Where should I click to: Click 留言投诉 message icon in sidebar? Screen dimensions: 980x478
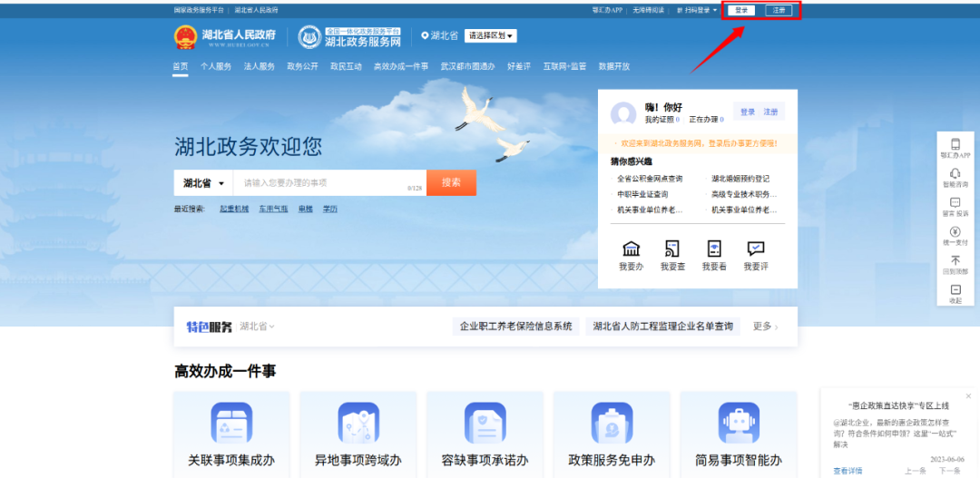tap(955, 203)
